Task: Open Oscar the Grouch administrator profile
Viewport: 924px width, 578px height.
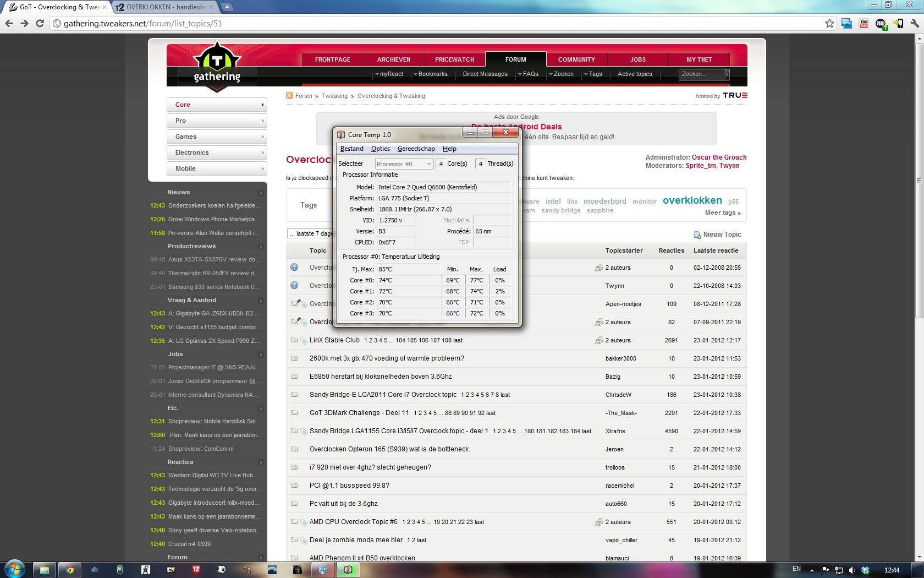Action: (719, 157)
